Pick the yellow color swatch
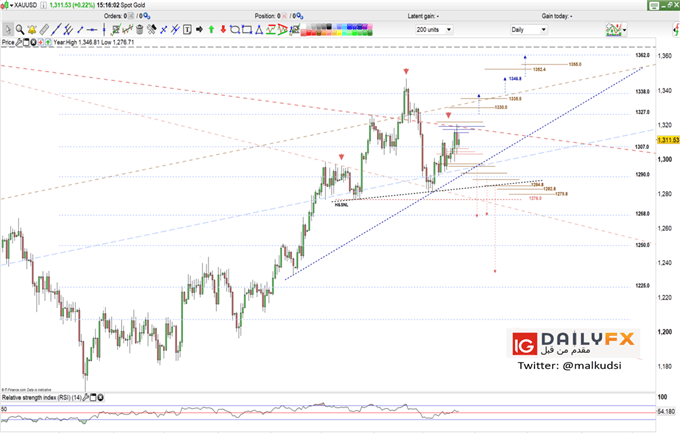Viewport: 680px width, 434px height. coord(339,33)
